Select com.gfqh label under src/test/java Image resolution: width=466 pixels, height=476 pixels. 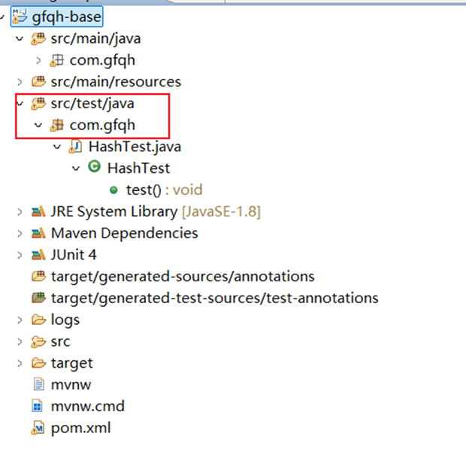pos(102,126)
